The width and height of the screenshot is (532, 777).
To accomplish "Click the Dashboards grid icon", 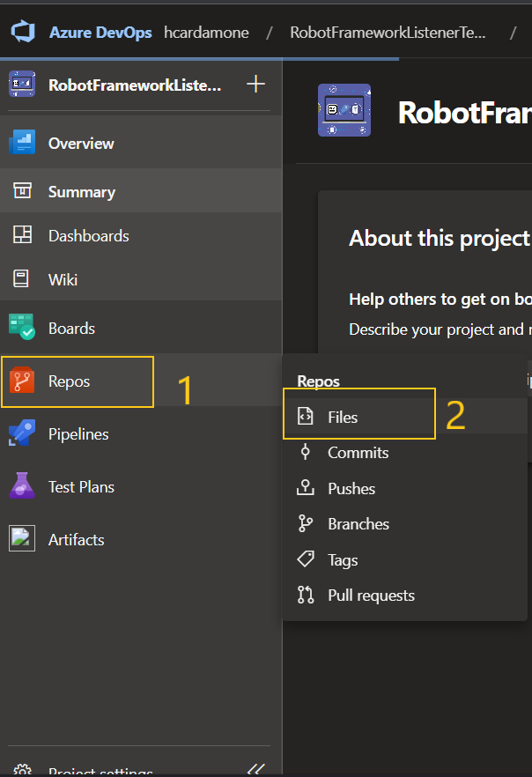I will [x=22, y=235].
